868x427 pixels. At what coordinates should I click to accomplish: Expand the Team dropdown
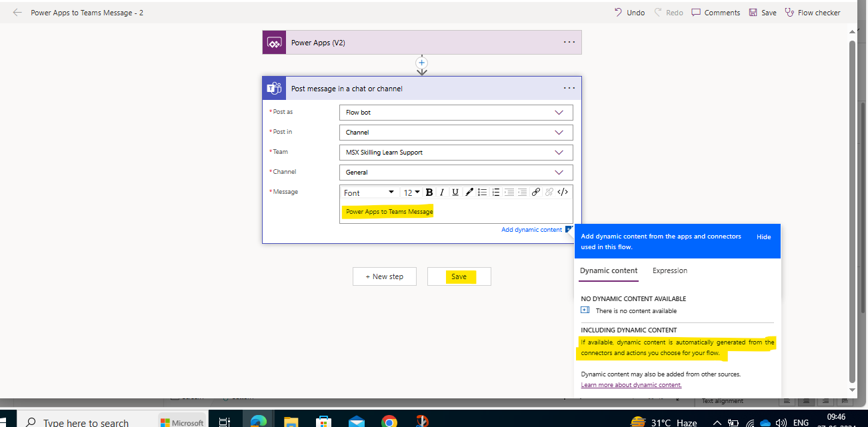[x=456, y=153]
